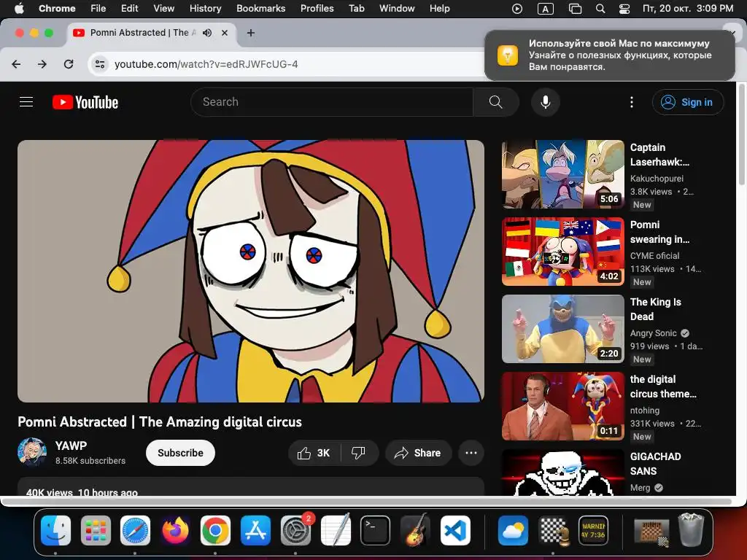Open Spotlight search in menu bar

tap(600, 8)
